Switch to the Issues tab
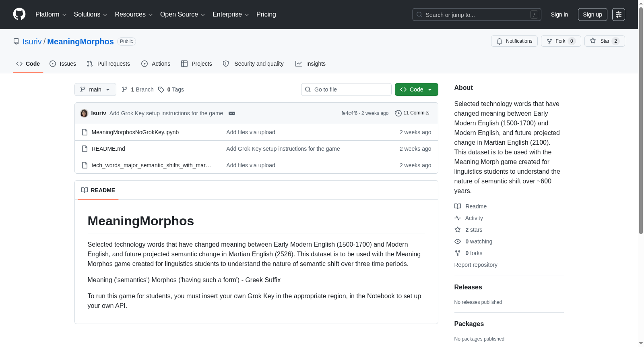 (63, 64)
